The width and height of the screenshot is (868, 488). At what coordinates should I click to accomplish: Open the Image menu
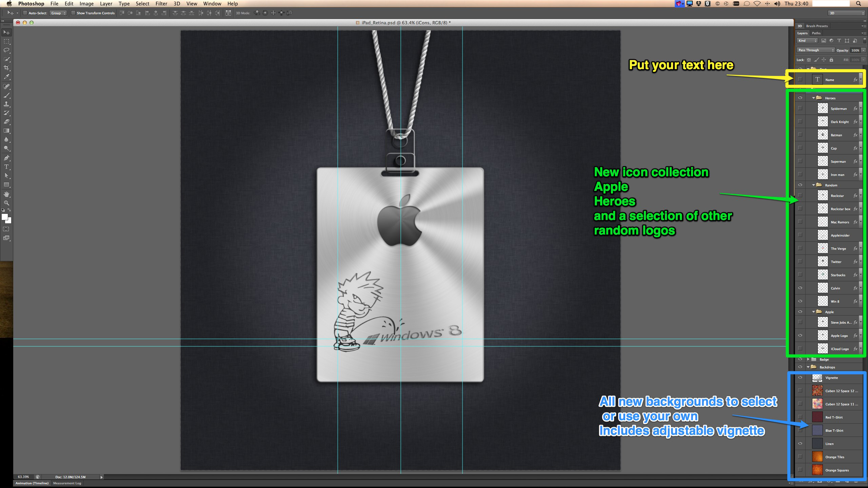tap(86, 4)
